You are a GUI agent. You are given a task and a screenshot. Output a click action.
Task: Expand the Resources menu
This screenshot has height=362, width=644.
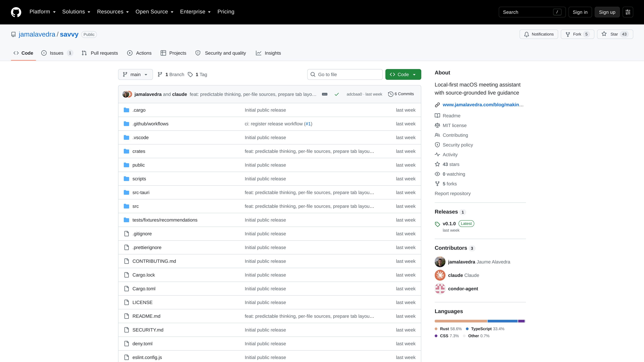pyautogui.click(x=113, y=12)
